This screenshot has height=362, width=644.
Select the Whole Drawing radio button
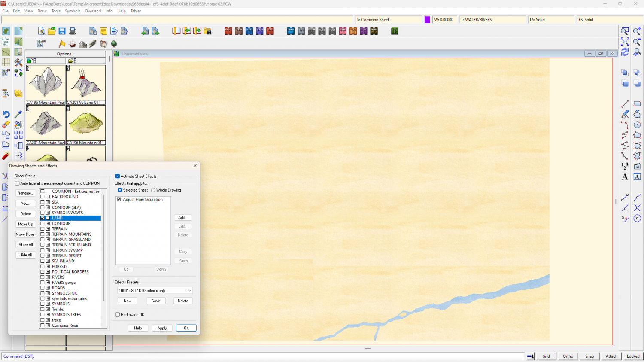pyautogui.click(x=153, y=190)
